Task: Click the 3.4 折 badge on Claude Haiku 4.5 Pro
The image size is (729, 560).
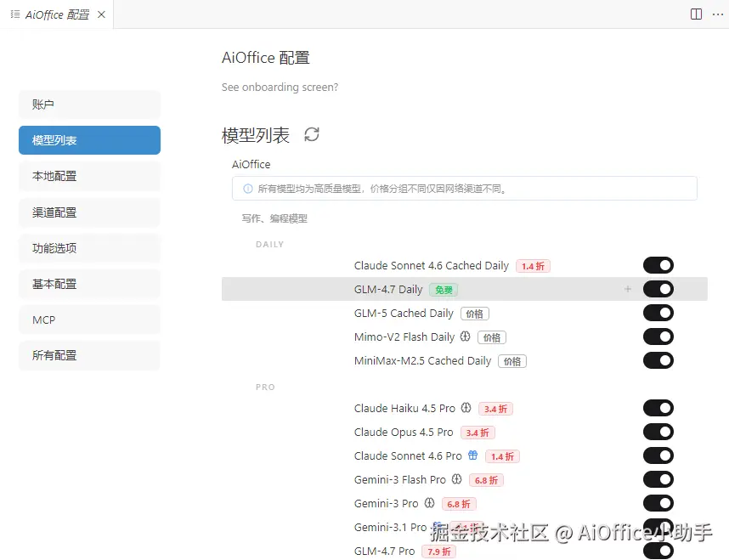Action: pos(495,409)
